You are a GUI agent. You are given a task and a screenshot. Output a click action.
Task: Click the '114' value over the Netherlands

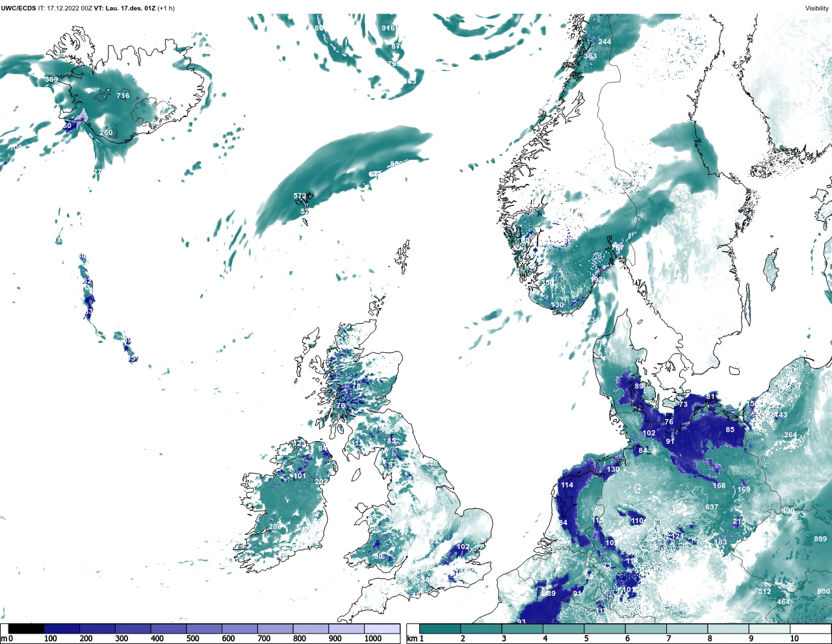(567, 485)
